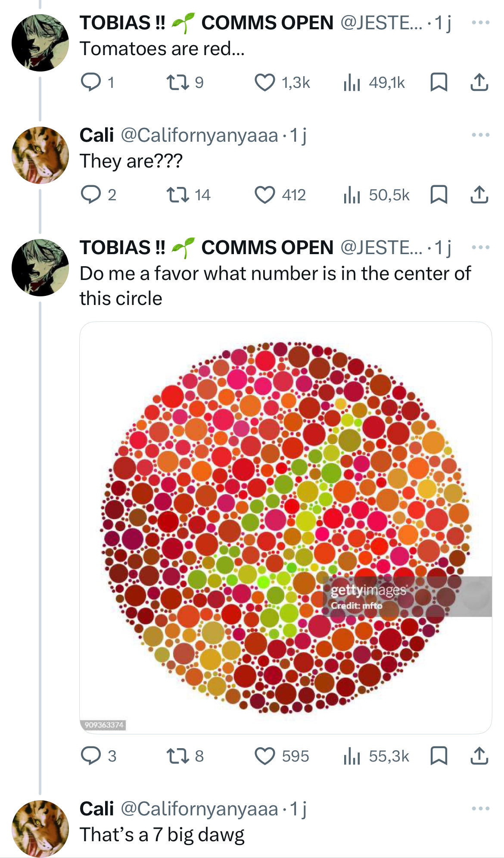
Task: Reply to the tweet with the circle image
Action: pos(91,755)
